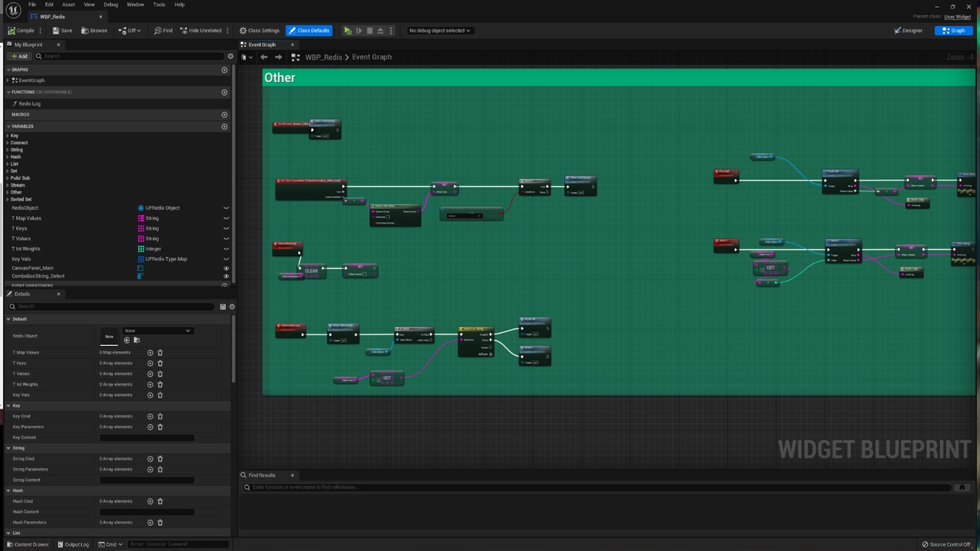This screenshot has height=551, width=980.
Task: Switch to Designer mode
Action: coord(908,31)
